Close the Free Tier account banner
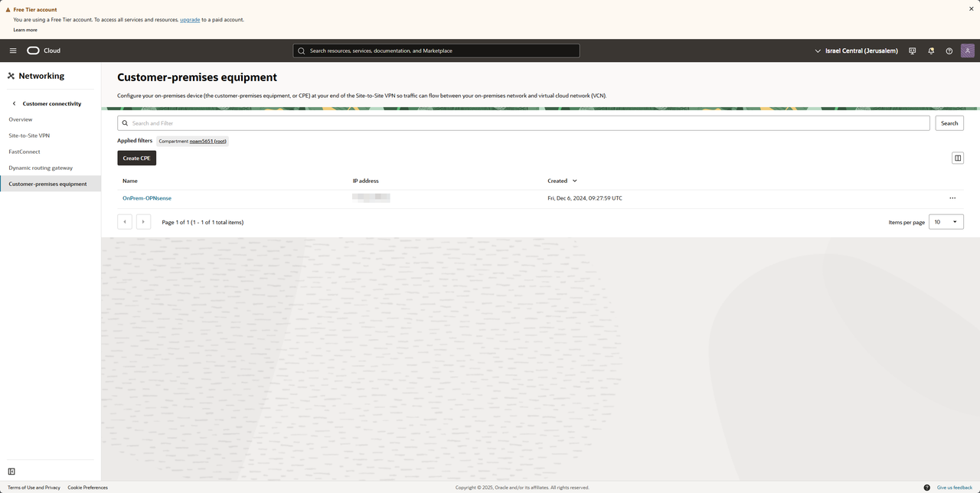 click(x=972, y=8)
